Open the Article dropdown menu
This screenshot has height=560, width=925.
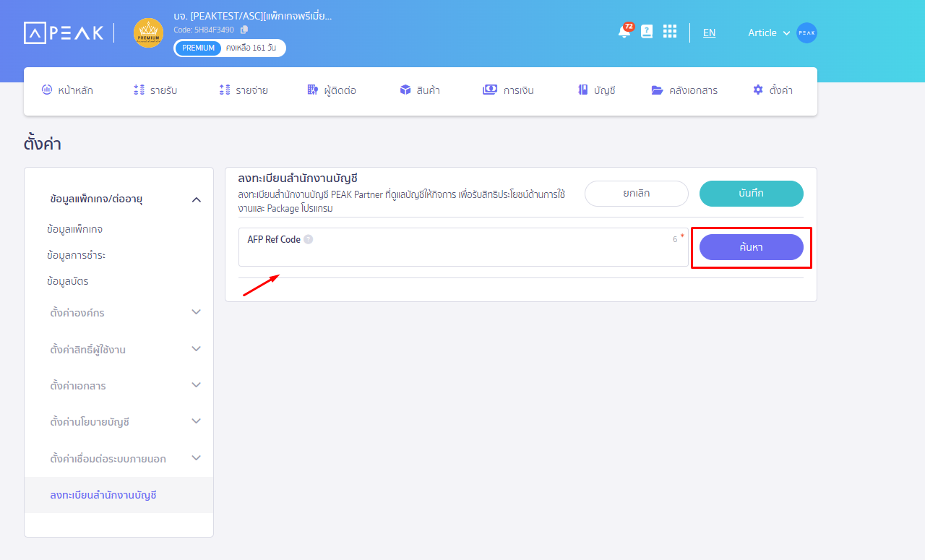[768, 33]
